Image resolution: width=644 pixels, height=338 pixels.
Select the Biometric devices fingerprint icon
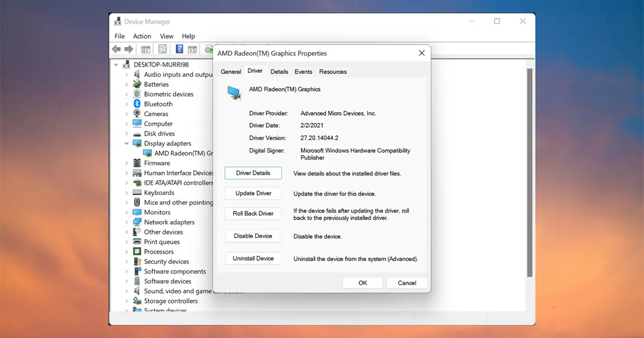point(137,94)
